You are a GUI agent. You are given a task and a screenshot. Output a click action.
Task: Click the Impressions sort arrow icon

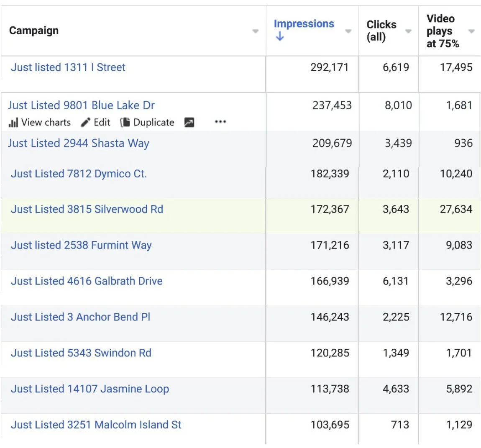(x=280, y=36)
